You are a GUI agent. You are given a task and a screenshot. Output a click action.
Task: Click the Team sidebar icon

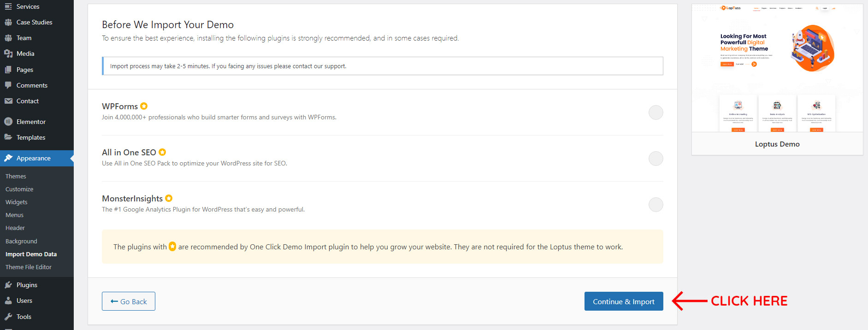(8, 38)
